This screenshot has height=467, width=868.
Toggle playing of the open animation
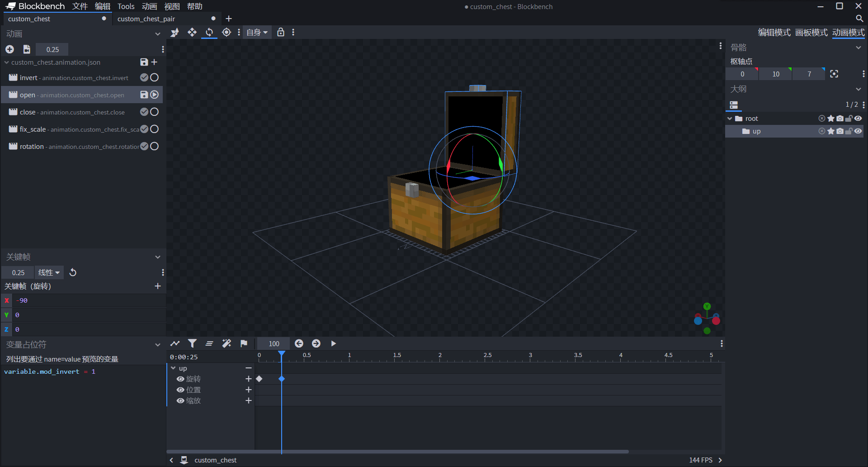[x=154, y=95]
